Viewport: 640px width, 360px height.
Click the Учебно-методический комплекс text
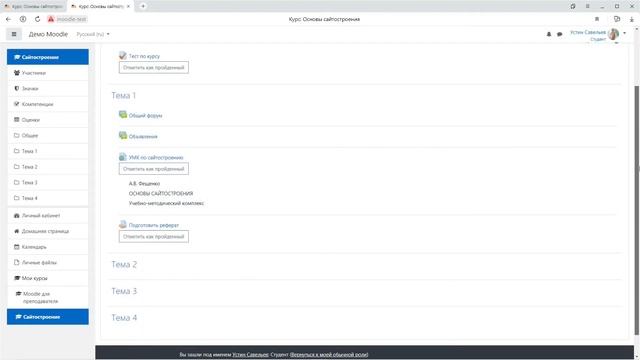pos(166,203)
